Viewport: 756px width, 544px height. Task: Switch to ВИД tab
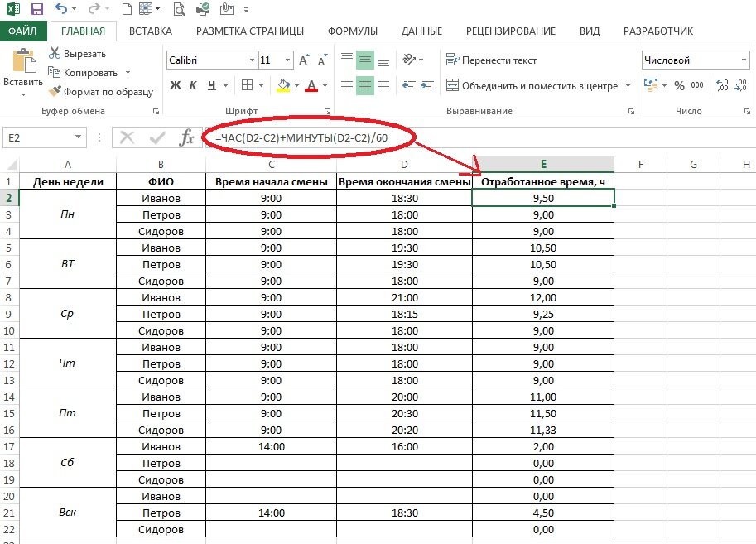pyautogui.click(x=590, y=31)
